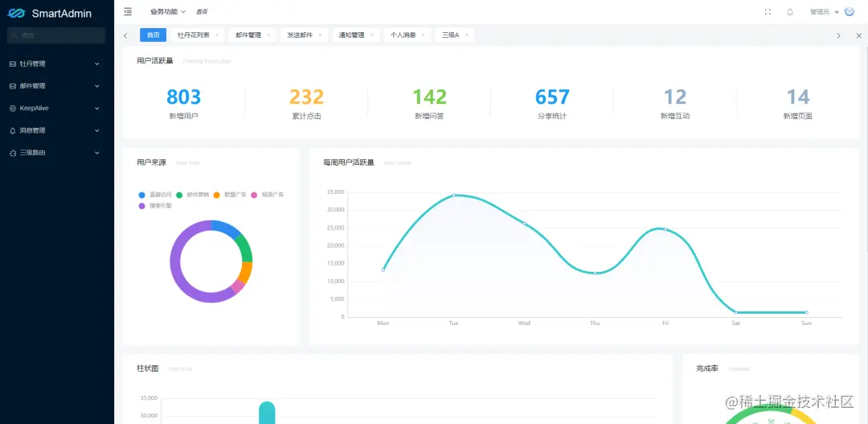Open notifications bell icon
This screenshot has height=424, width=868.
pyautogui.click(x=790, y=12)
